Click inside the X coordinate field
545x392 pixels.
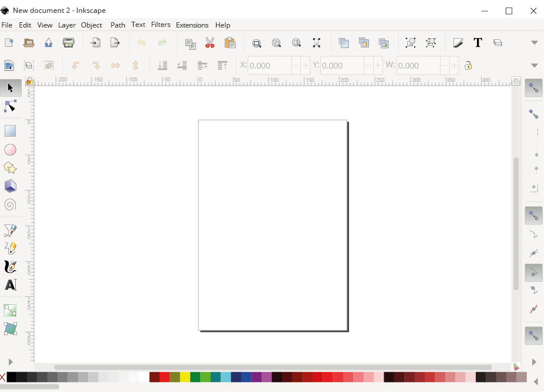(x=270, y=65)
